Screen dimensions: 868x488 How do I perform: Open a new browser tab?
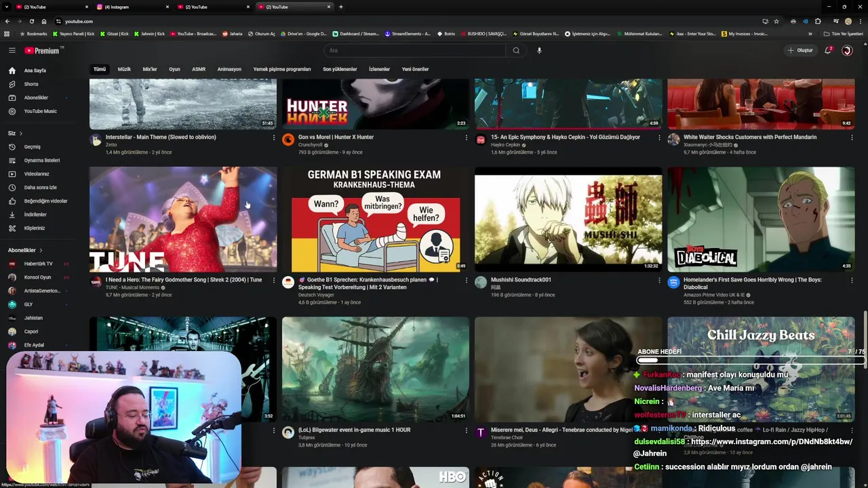pyautogui.click(x=340, y=7)
